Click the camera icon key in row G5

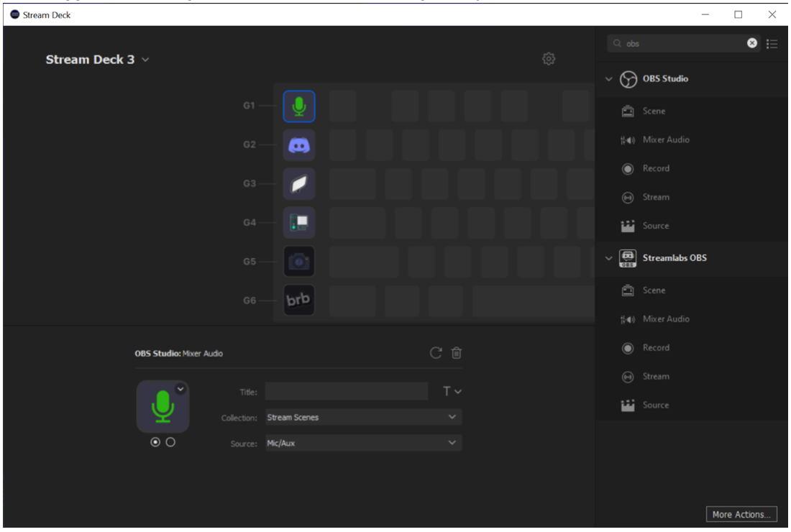pyautogui.click(x=298, y=261)
